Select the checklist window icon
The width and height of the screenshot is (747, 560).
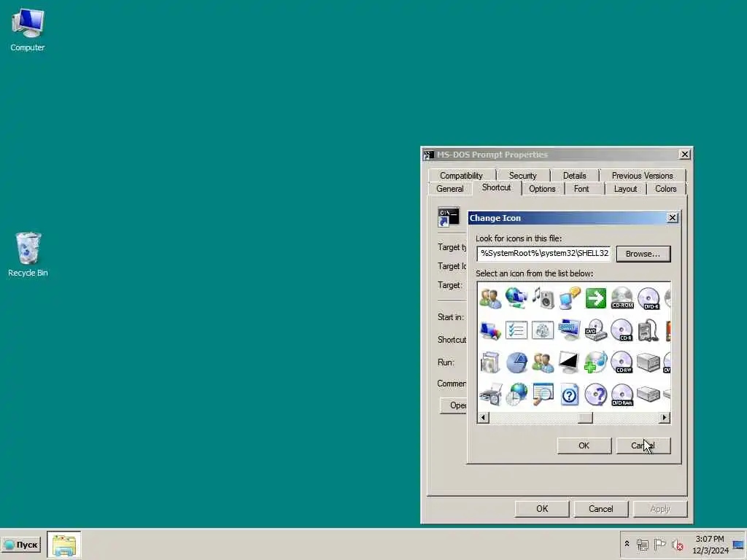click(516, 330)
